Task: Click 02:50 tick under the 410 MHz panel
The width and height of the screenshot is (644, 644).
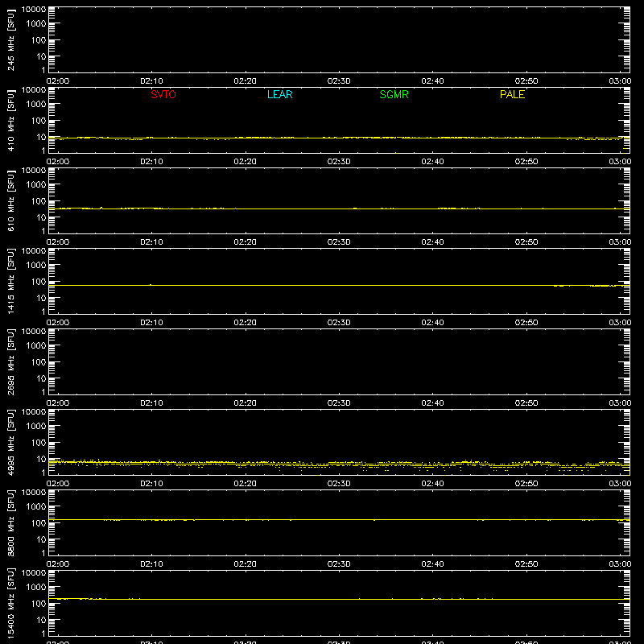Action: (526, 162)
